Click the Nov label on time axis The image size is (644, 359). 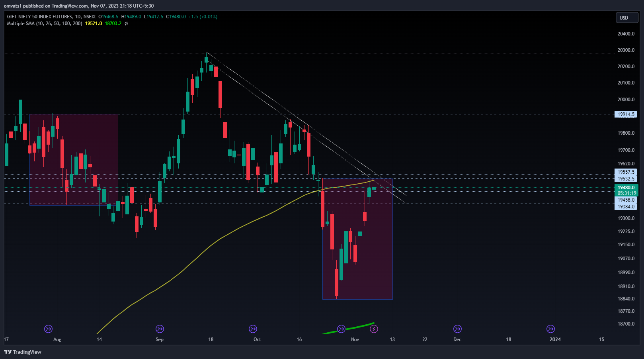[x=355, y=339]
